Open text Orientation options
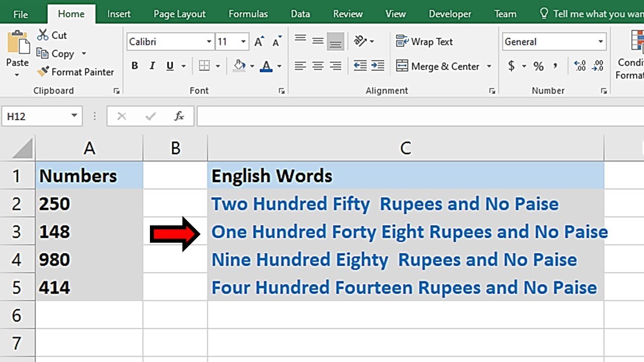 point(361,41)
